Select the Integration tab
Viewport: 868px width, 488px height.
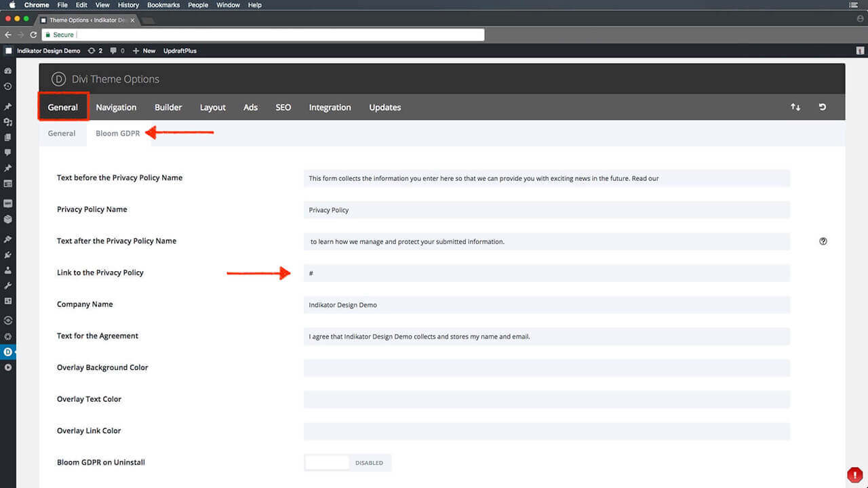(330, 107)
